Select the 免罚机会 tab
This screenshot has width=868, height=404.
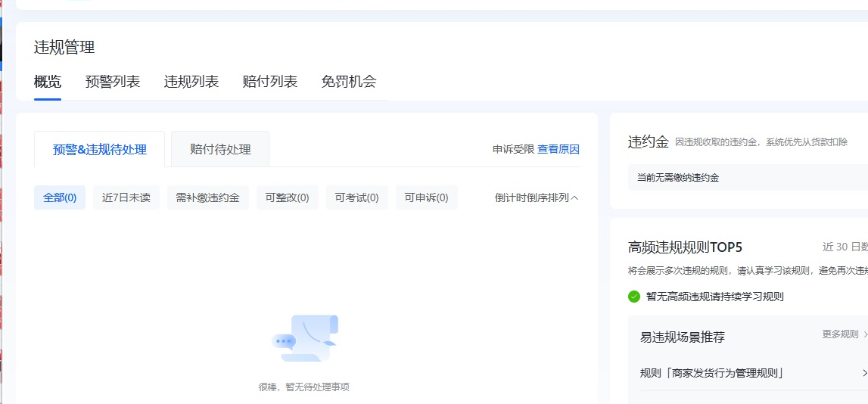tap(349, 82)
